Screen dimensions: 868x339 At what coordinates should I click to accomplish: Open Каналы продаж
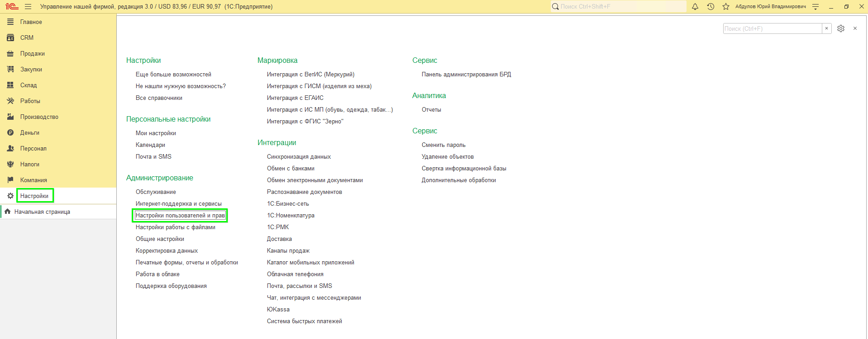click(288, 250)
